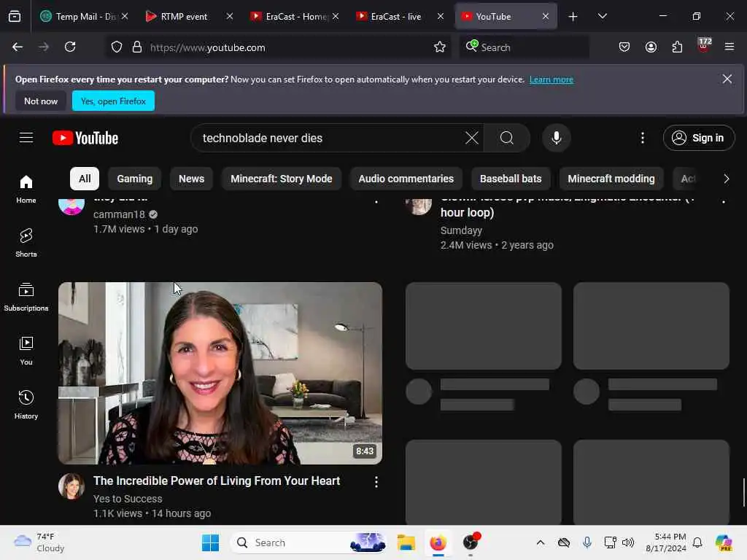Select the Gaming filter chip
Screen dimensions: 747x560
coord(135,179)
